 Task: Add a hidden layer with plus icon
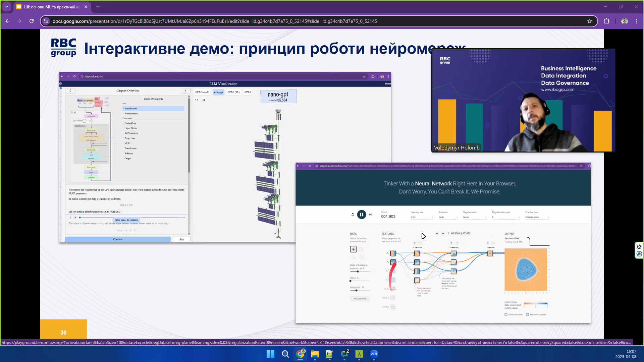[437, 233]
